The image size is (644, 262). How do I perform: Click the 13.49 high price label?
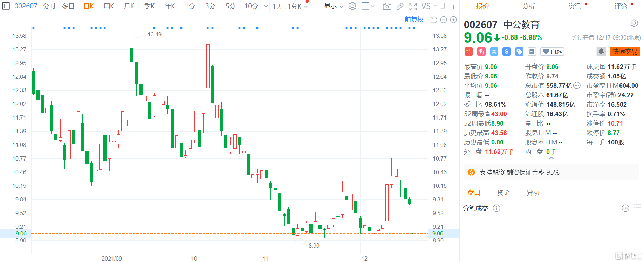155,34
